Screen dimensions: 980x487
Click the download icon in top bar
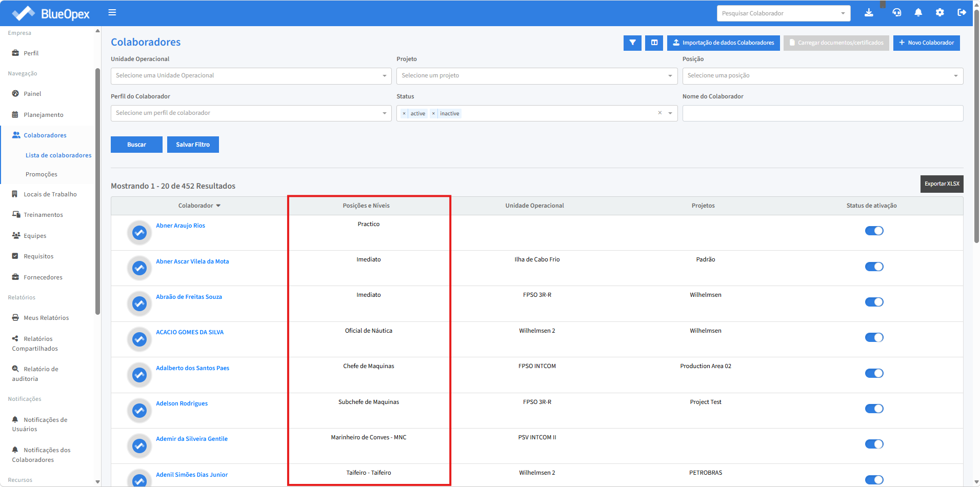click(x=869, y=13)
